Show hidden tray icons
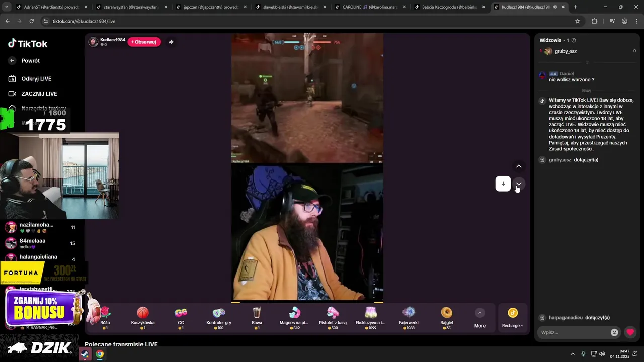This screenshot has height=362, width=644. click(572, 354)
